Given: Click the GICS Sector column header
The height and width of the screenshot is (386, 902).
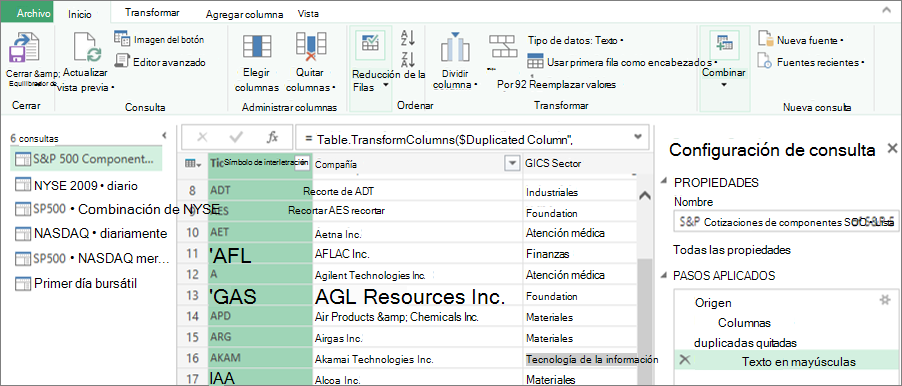Looking at the screenshot, I should tap(579, 164).
